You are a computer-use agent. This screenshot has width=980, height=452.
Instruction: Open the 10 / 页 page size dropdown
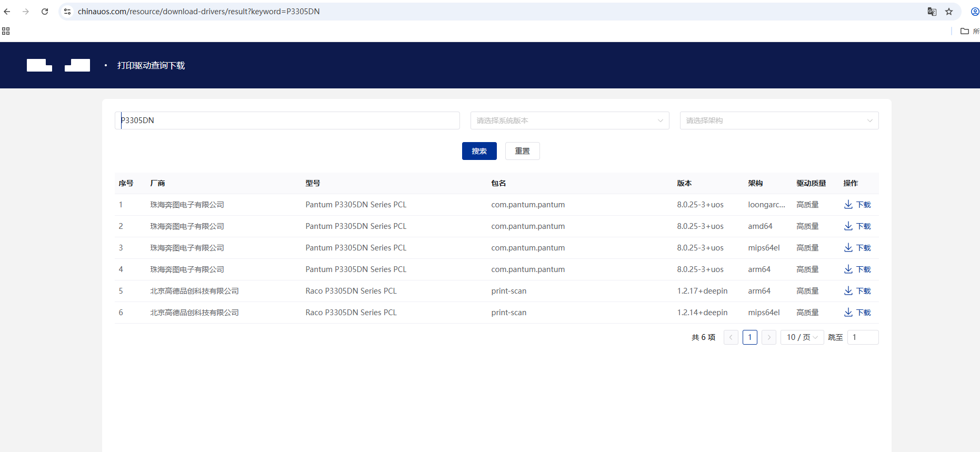(x=802, y=337)
